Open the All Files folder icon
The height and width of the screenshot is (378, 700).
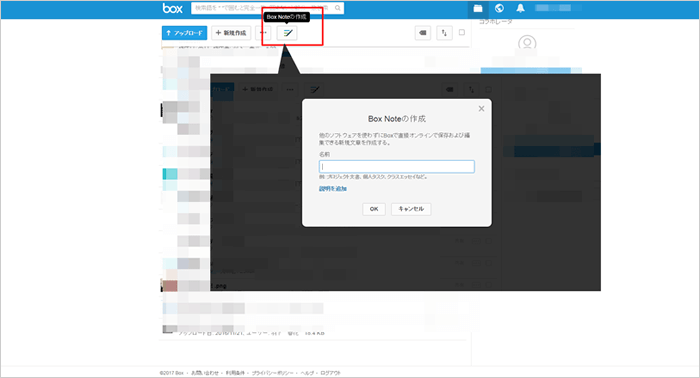478,8
